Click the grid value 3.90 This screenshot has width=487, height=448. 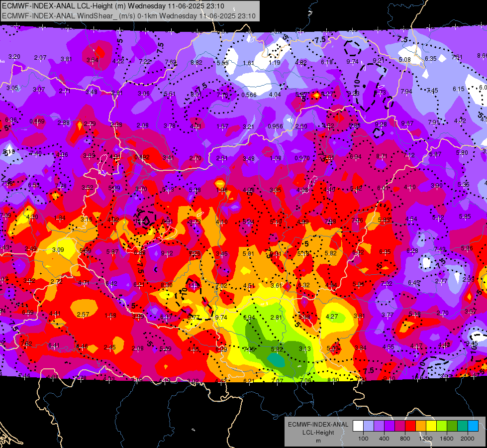click(x=436, y=186)
